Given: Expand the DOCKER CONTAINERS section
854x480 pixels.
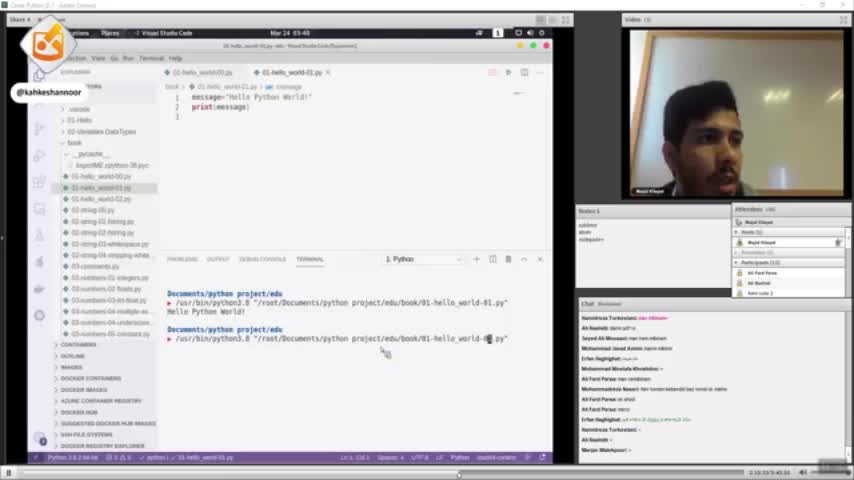Looking at the screenshot, I should click(90, 378).
